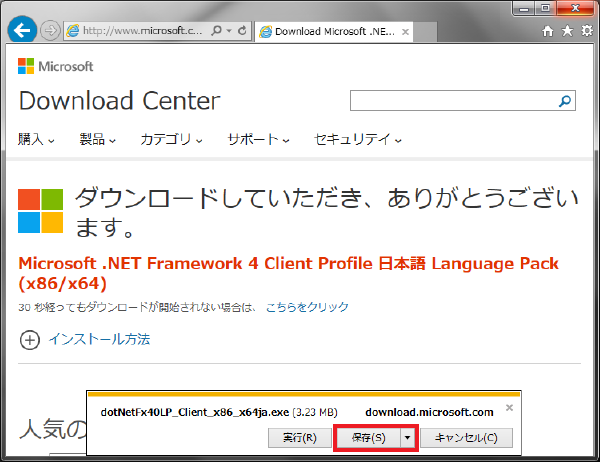The height and width of the screenshot is (462, 600).
Task: Minimize the browser window
Action: [x=524, y=8]
